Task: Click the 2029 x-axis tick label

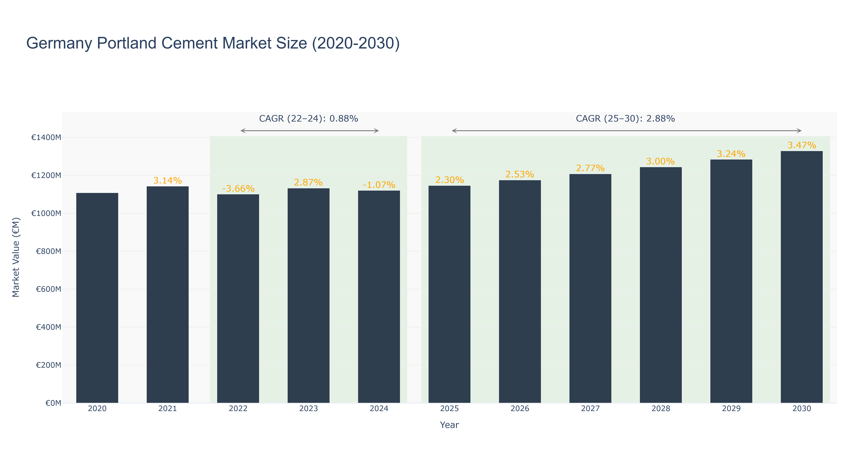Action: pos(731,409)
